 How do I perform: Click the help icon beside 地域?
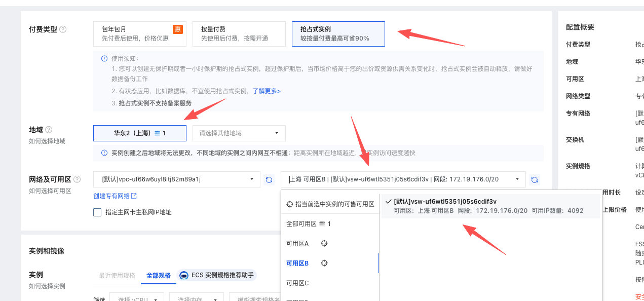coord(49,130)
